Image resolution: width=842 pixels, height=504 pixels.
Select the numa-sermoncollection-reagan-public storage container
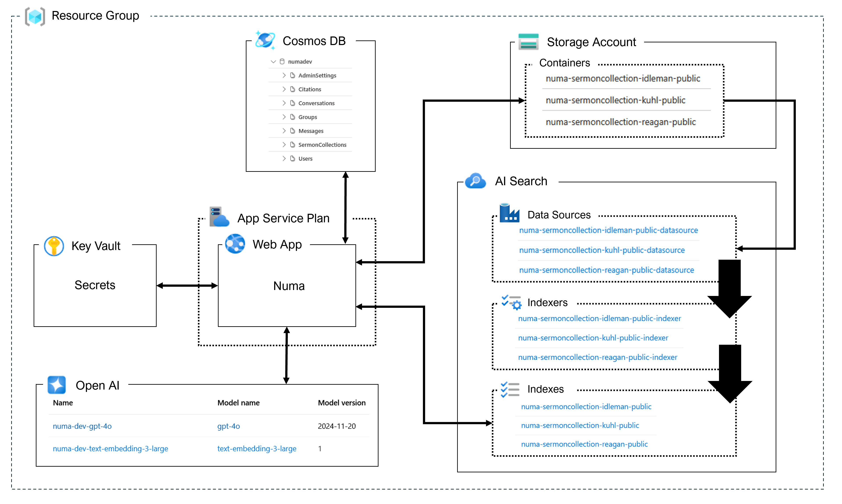(x=621, y=122)
